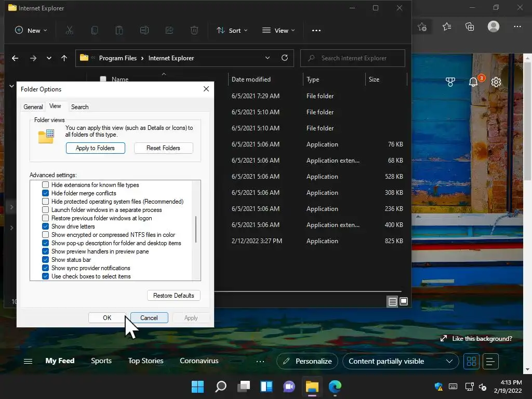Check Hide extensions for known file types
Viewport: 532px width, 399px height.
click(x=46, y=185)
